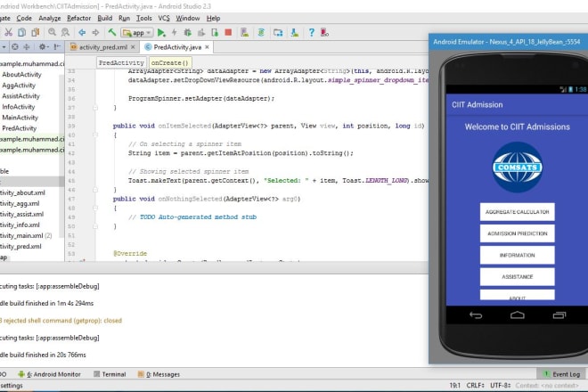588x392 pixels.
Task: Select activity_pred.xml layout file
Action: 20,247
